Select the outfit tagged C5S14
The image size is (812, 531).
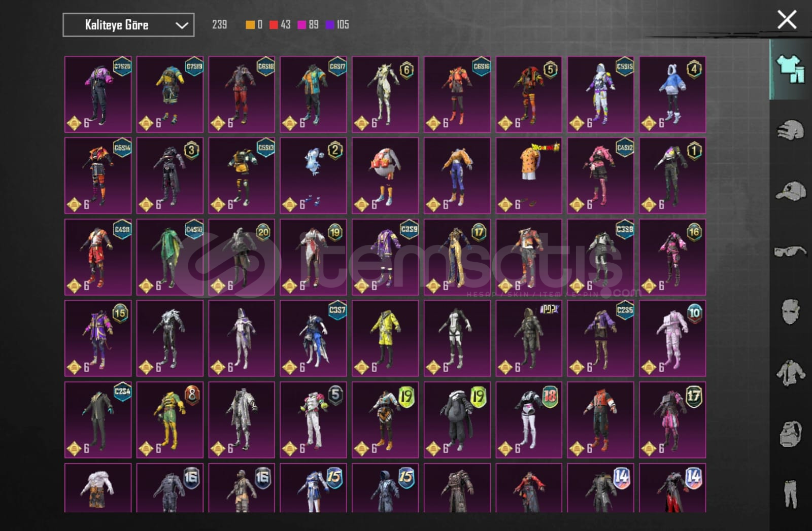tap(98, 175)
